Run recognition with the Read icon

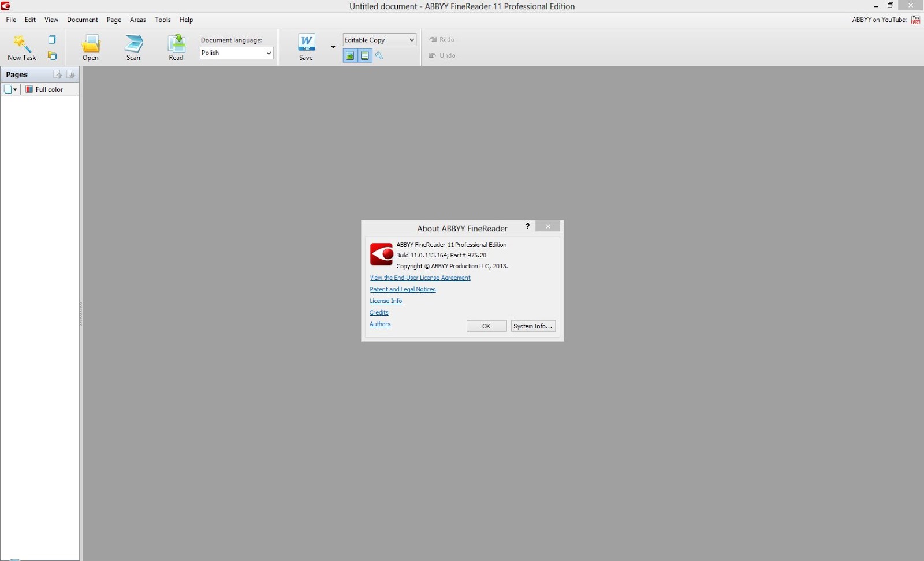click(176, 44)
